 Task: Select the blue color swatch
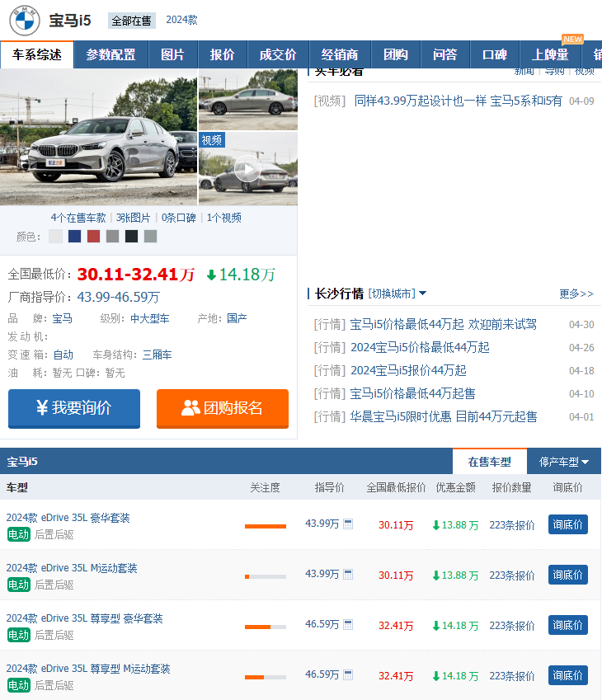pos(74,236)
